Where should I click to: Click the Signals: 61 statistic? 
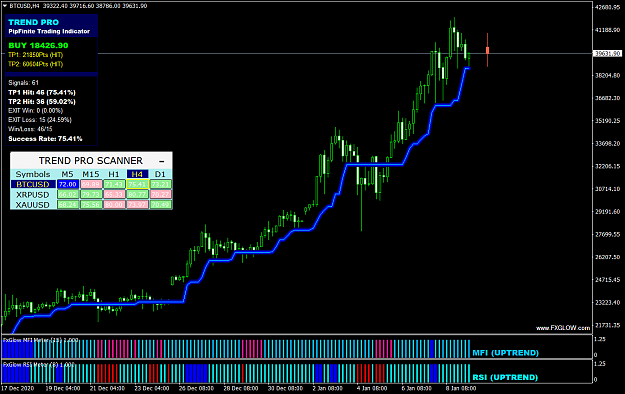(x=24, y=83)
